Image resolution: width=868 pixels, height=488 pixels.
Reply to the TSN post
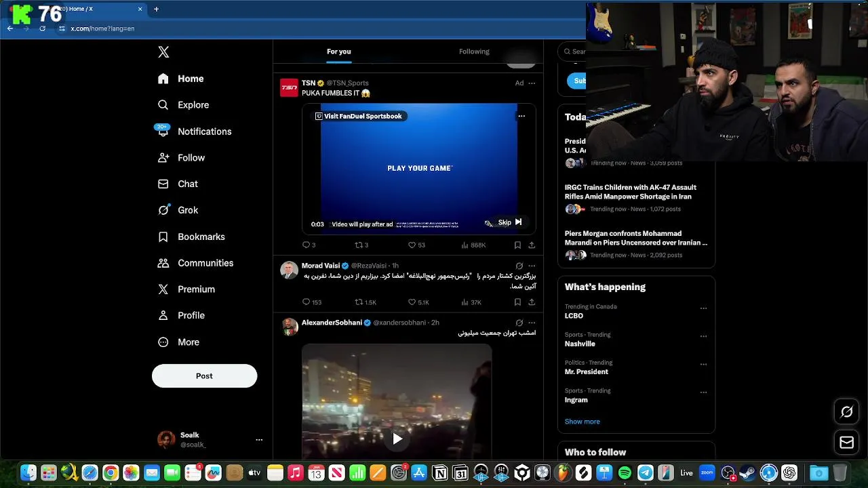coord(309,245)
